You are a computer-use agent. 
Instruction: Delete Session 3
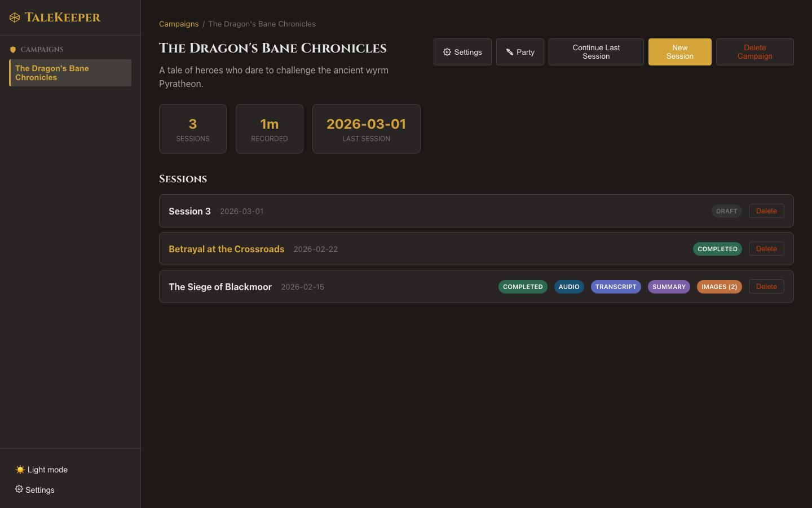[x=766, y=211]
